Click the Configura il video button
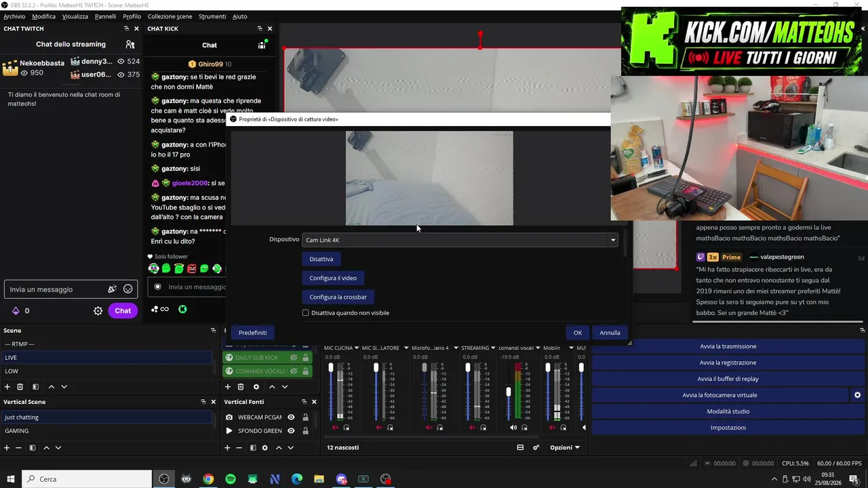This screenshot has height=488, width=868. click(333, 278)
